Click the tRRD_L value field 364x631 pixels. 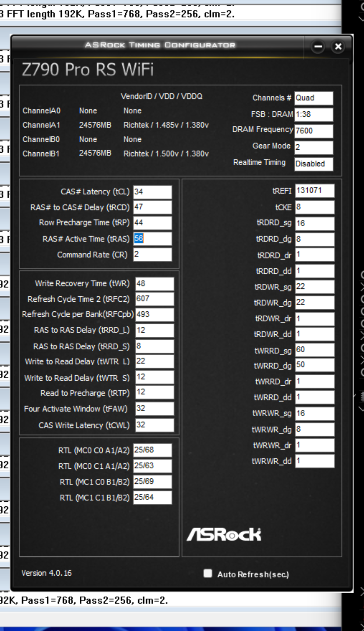[x=155, y=330]
